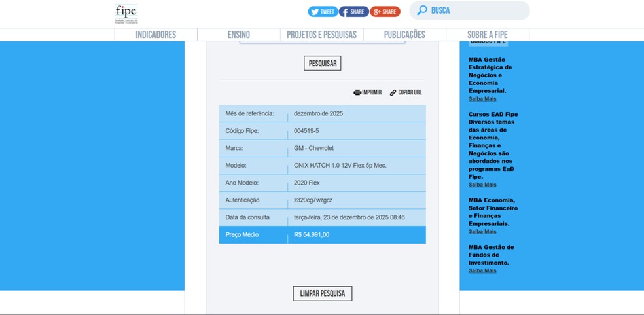Saiba Mais under Cursos EAD Fipe

tap(482, 185)
